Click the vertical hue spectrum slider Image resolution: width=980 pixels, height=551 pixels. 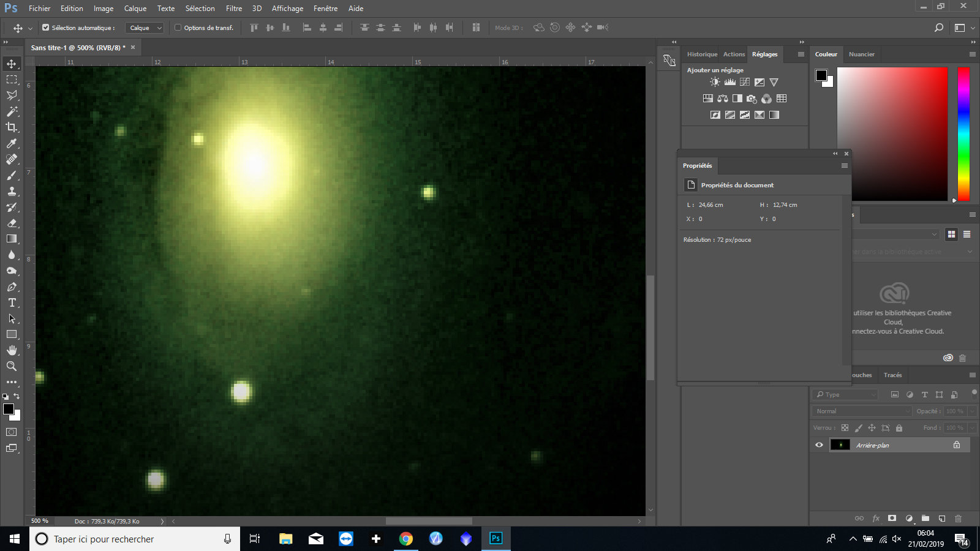tap(963, 133)
